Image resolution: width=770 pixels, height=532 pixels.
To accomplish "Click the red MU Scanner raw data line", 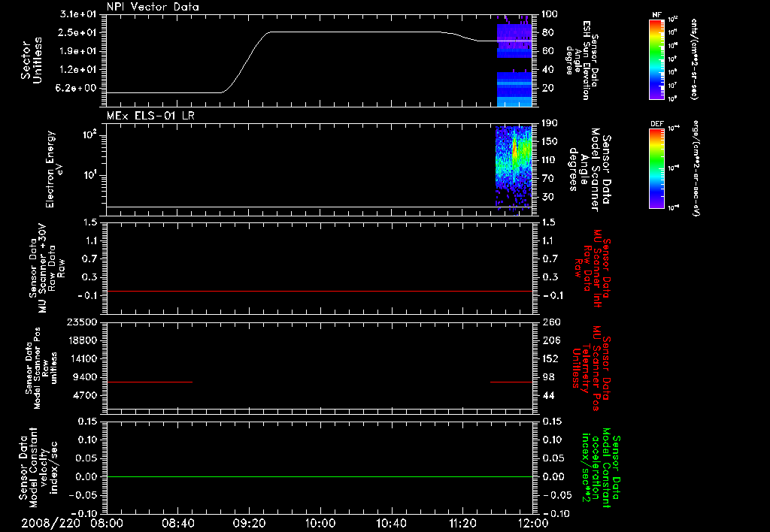I will 319,291.
